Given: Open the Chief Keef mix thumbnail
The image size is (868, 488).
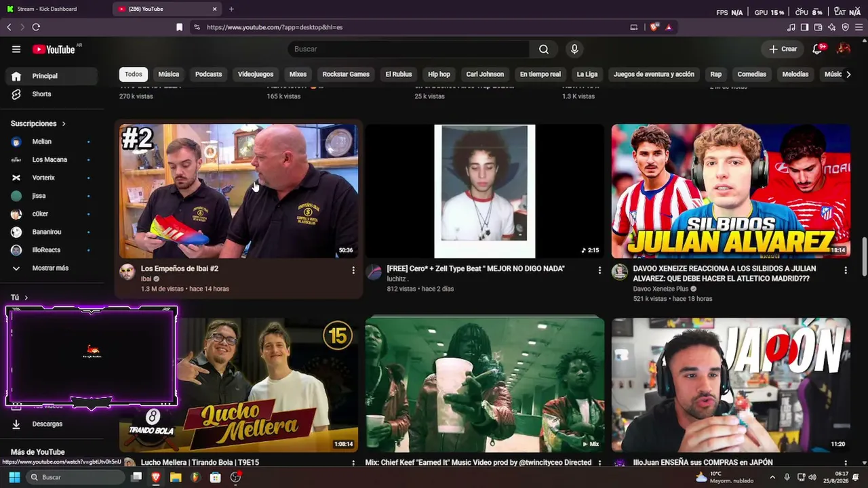Looking at the screenshot, I should pos(485,385).
